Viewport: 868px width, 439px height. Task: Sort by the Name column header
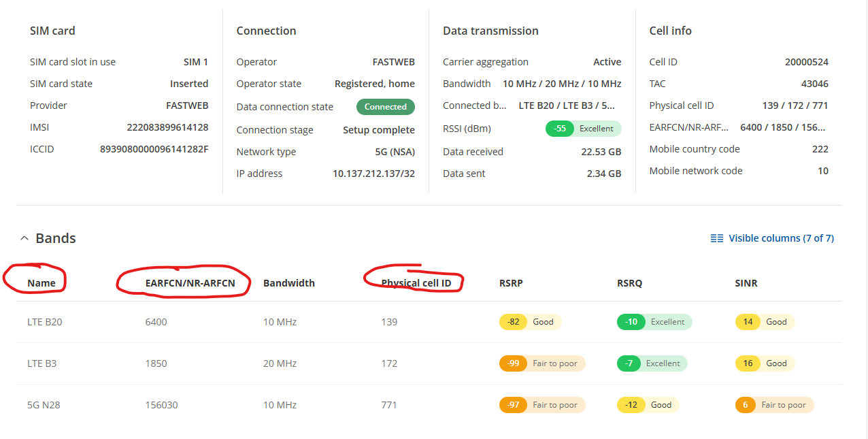pos(41,283)
